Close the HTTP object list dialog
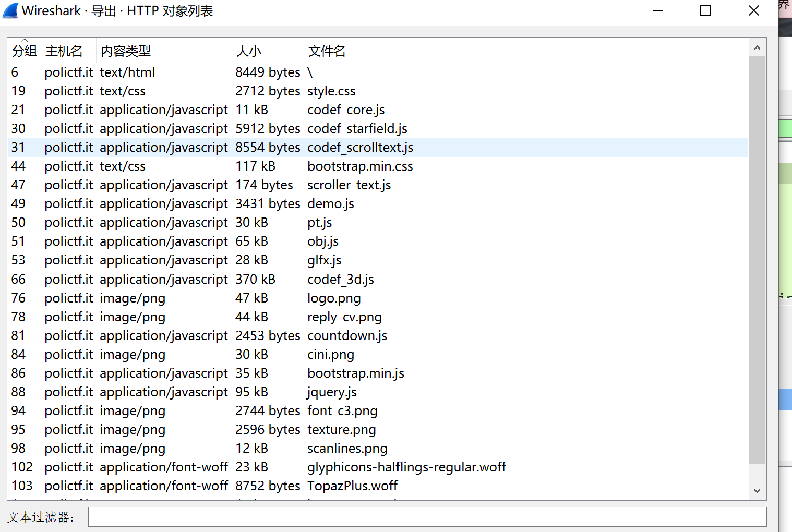This screenshot has width=792, height=532. click(x=753, y=11)
